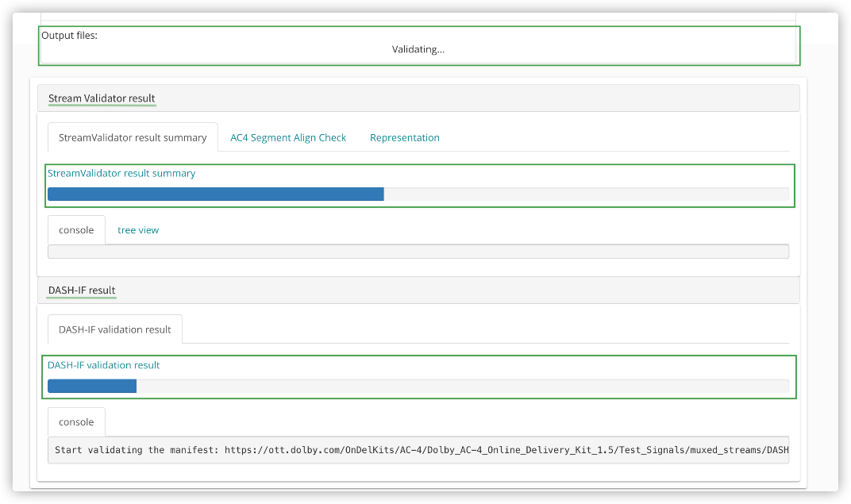Screen dimensions: 851x504
Task: Select the console tab under Stream Validator
Action: click(x=76, y=230)
